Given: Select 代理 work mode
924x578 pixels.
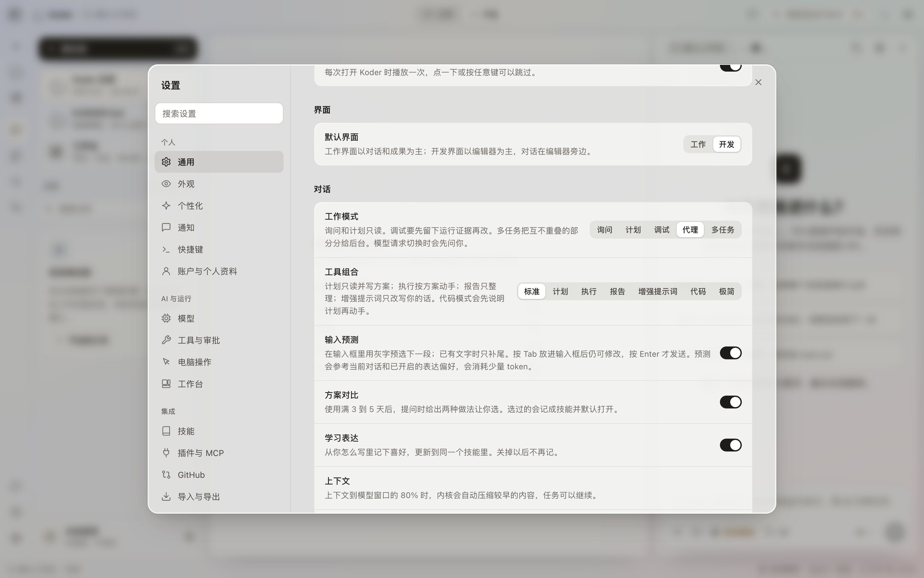Looking at the screenshot, I should pos(690,230).
